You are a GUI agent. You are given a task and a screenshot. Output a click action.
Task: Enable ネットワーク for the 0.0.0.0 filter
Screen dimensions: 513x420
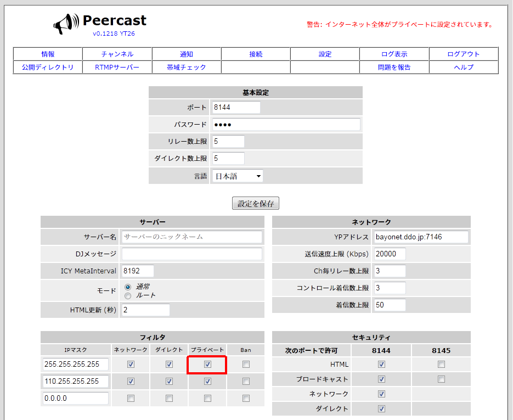(131, 398)
